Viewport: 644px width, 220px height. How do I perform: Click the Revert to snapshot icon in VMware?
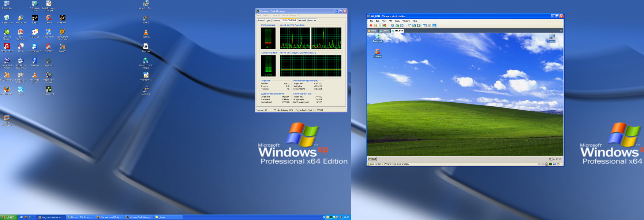pos(397,25)
